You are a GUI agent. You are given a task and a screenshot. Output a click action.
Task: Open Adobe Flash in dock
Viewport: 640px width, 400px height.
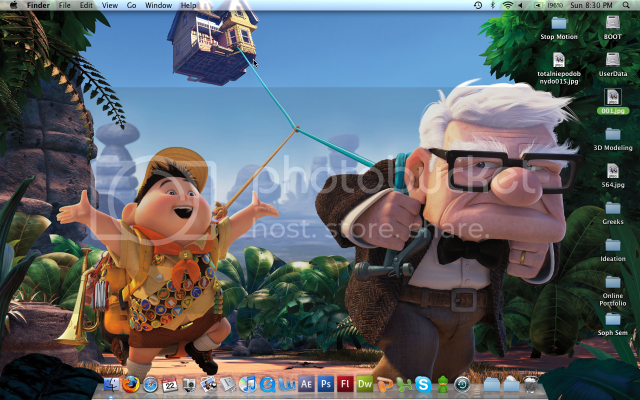pos(345,384)
